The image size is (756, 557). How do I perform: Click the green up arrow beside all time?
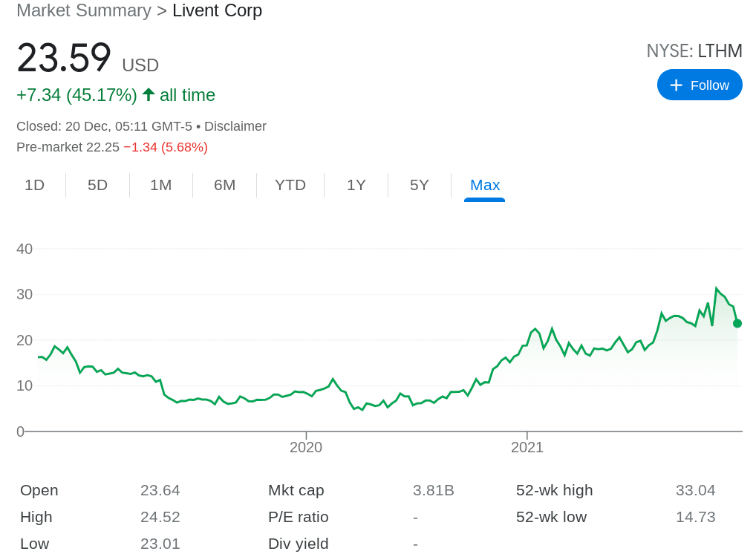pos(149,94)
